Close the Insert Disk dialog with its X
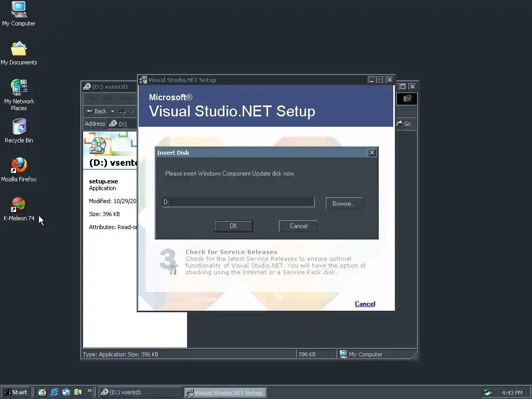 tap(372, 153)
